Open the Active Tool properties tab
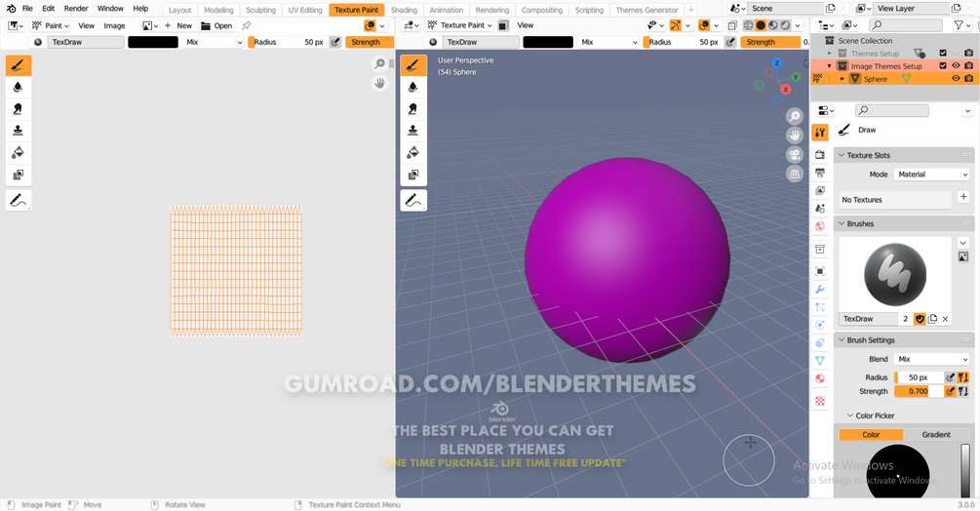980x511 pixels. pos(820,133)
